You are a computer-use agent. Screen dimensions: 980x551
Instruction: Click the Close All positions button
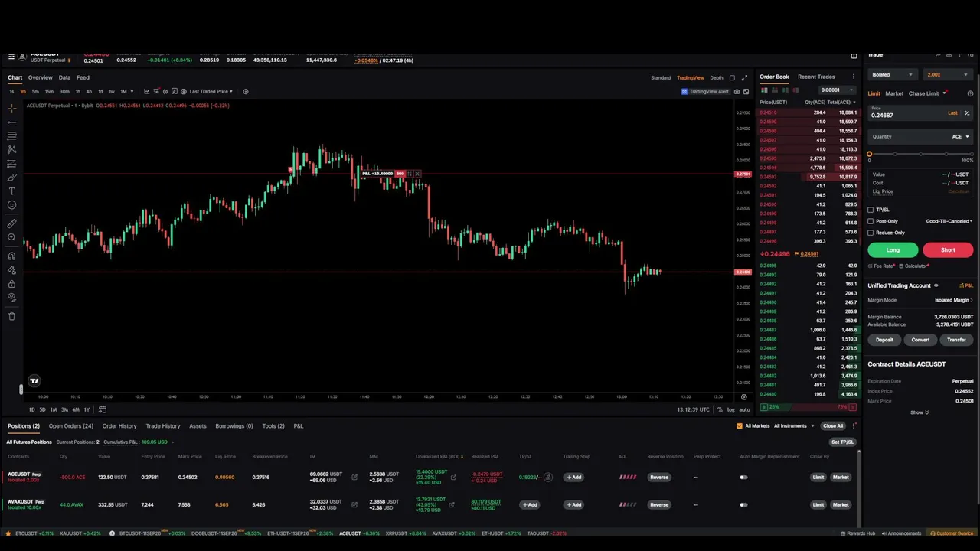tap(833, 426)
